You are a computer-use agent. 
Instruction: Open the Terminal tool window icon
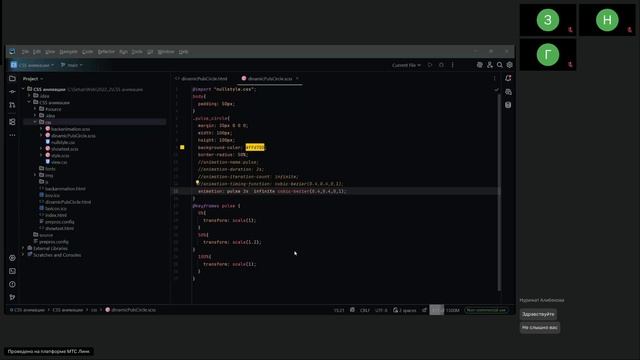[x=12, y=271]
